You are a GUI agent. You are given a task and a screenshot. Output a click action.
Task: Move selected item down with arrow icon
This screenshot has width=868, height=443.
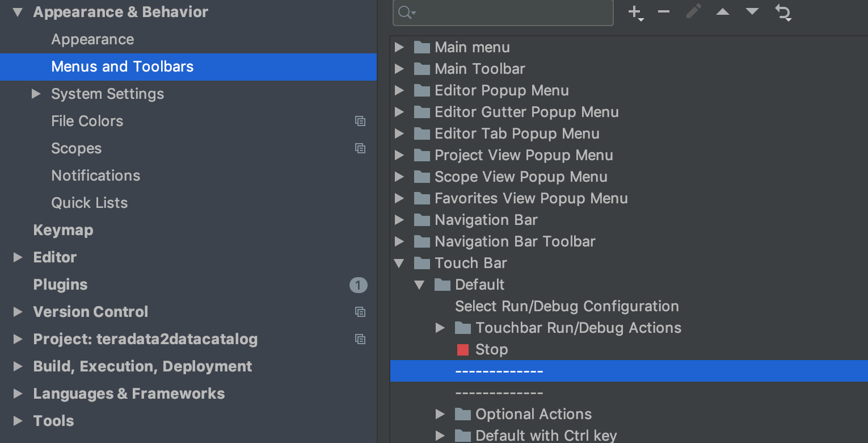coord(752,12)
